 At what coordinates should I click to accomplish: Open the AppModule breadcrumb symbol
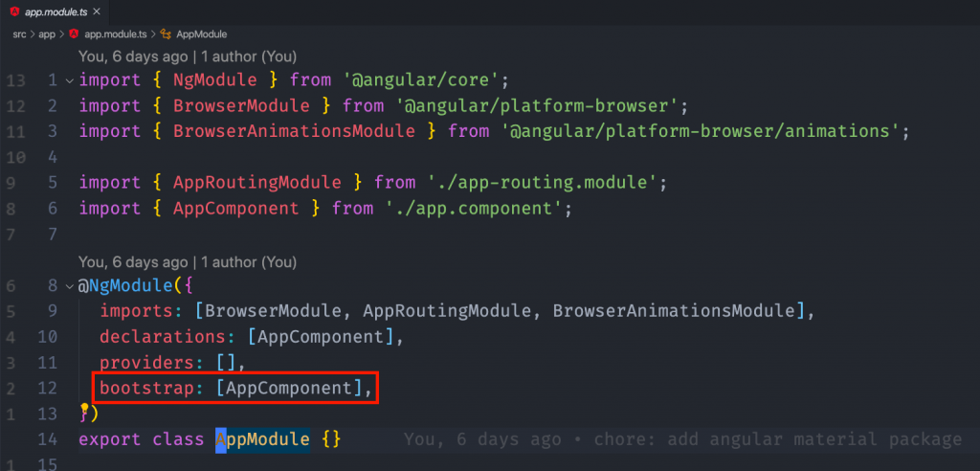click(201, 34)
